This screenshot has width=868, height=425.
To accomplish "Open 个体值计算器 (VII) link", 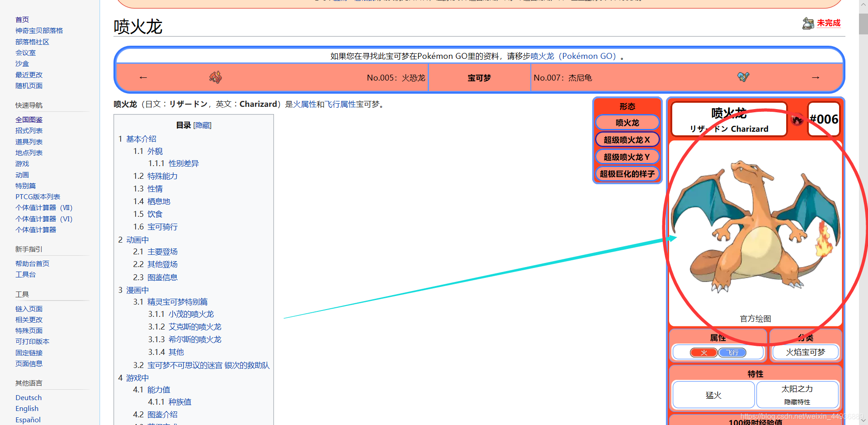I will click(x=44, y=207).
